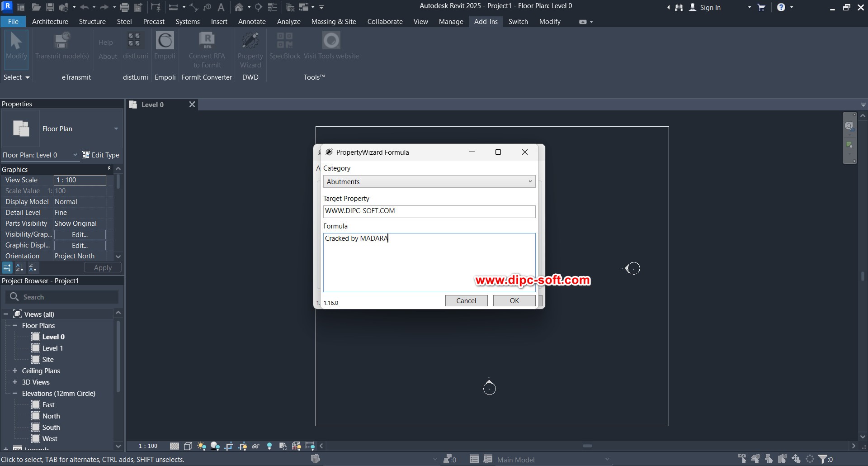The image size is (868, 466).
Task: Click Edit Type button
Action: pos(101,155)
